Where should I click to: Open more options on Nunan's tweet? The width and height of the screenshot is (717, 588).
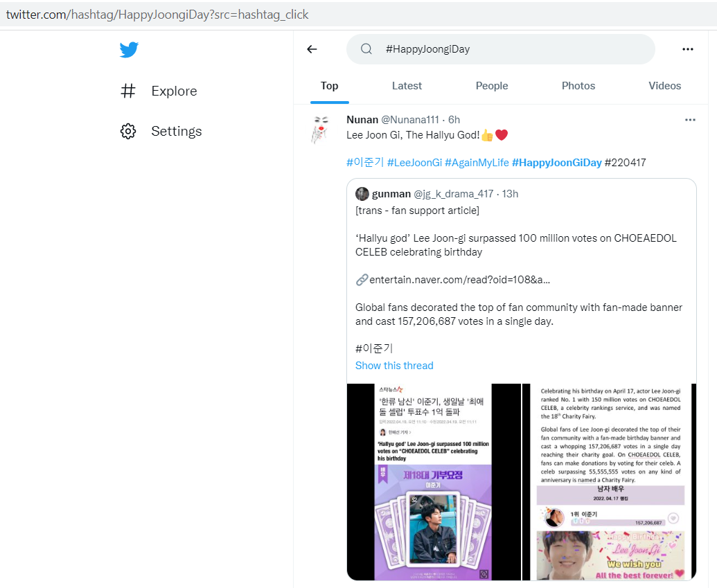pyautogui.click(x=690, y=120)
